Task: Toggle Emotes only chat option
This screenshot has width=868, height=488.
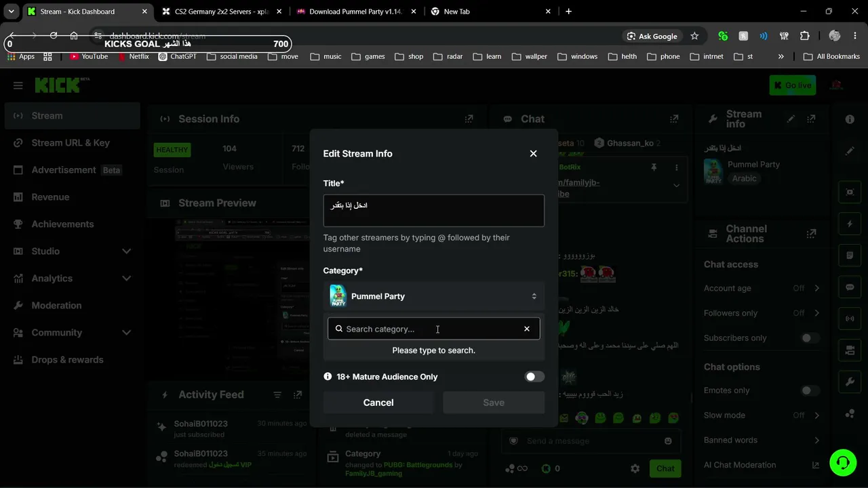Action: click(x=809, y=390)
